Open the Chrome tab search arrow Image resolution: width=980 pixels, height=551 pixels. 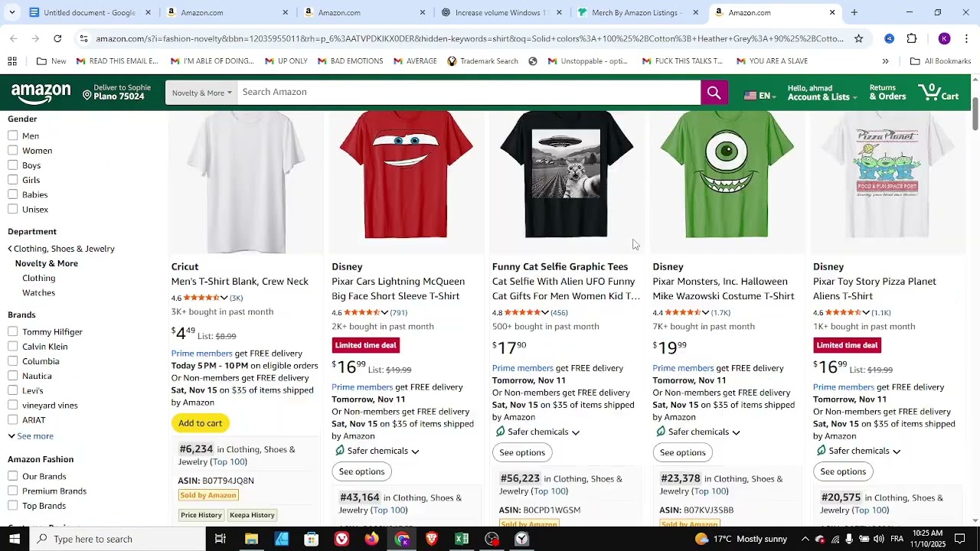[x=13, y=12]
